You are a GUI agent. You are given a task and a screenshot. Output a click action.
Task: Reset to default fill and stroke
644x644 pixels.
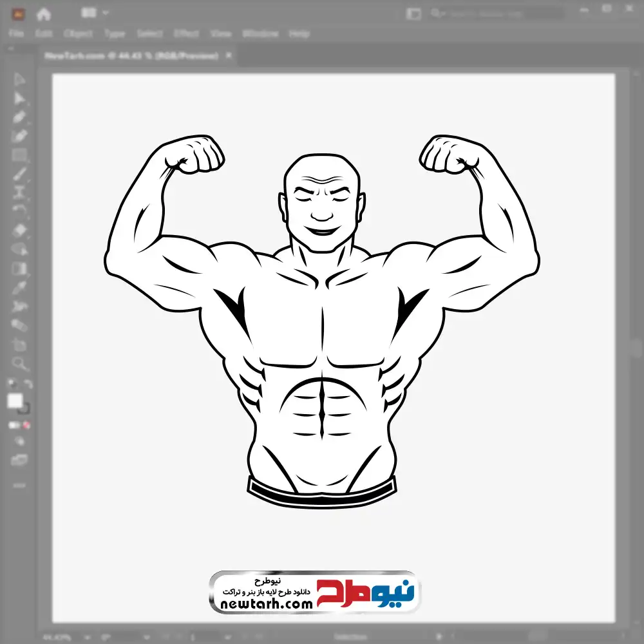pos(11,385)
